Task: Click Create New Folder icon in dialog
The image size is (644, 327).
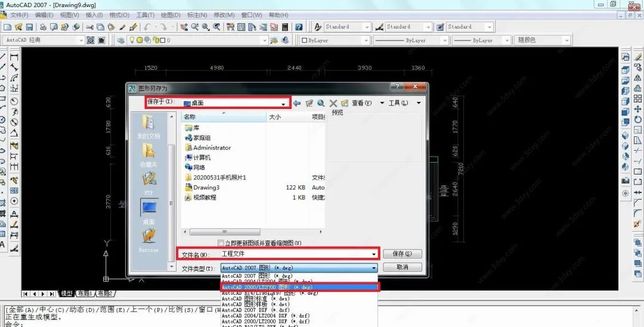Action: [345, 102]
